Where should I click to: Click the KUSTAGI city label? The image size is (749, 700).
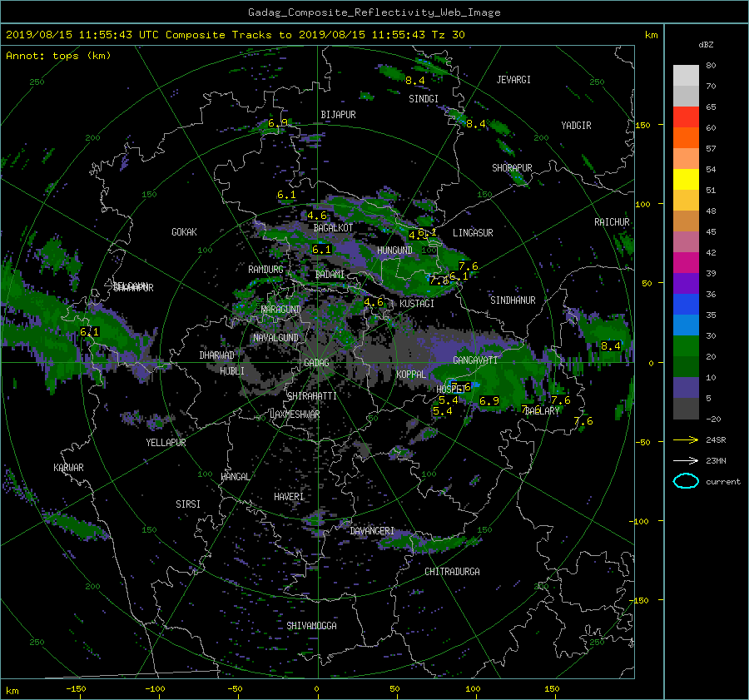(417, 304)
